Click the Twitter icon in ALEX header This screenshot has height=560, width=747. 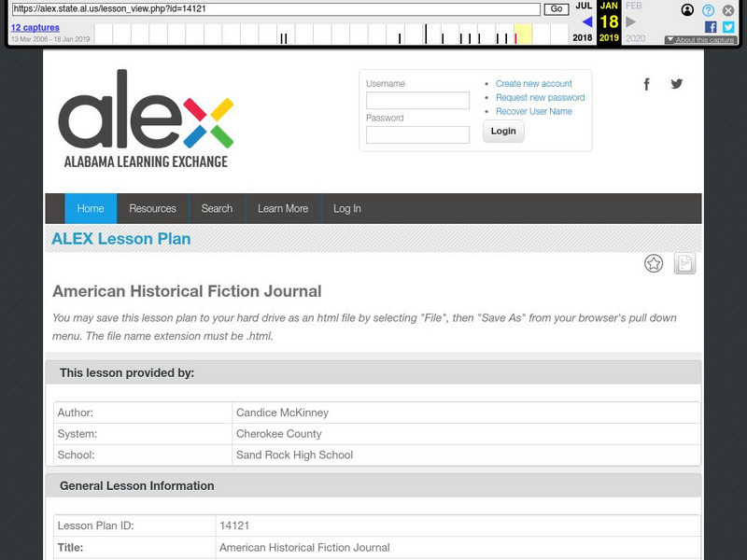677,84
